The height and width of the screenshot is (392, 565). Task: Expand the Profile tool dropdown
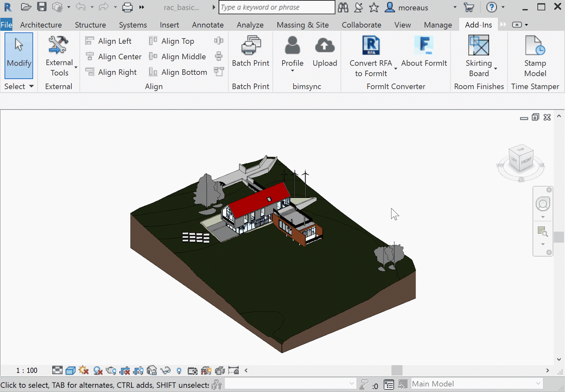(292, 71)
